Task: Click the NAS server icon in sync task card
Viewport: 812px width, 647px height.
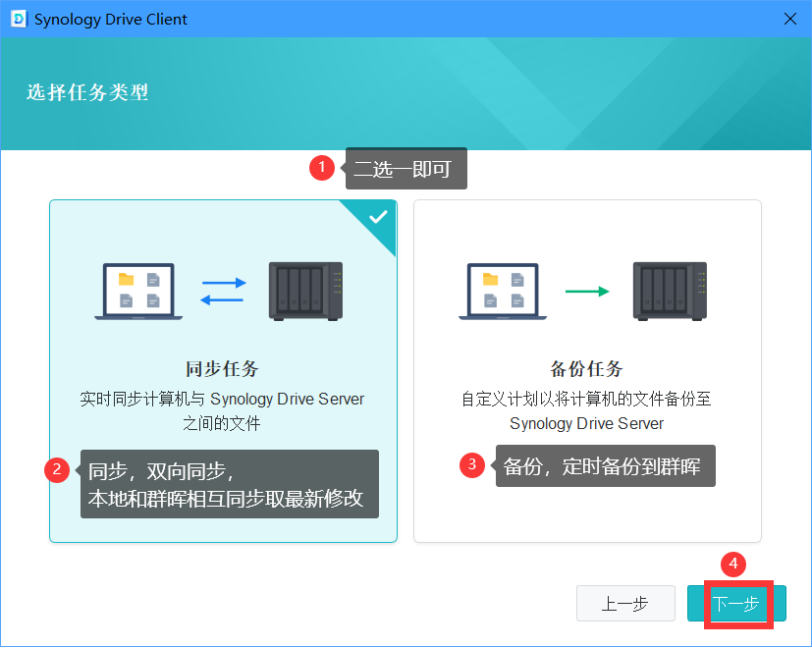Action: click(x=305, y=292)
